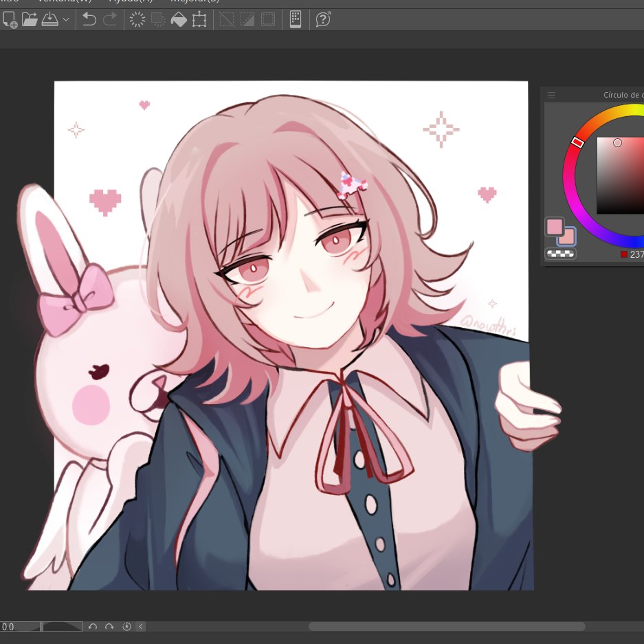
Task: Click the Invert Selection icon
Action: (247, 19)
